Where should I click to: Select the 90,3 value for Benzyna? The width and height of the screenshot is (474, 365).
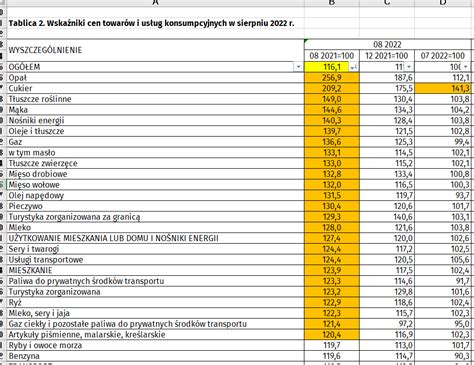(x=442, y=356)
